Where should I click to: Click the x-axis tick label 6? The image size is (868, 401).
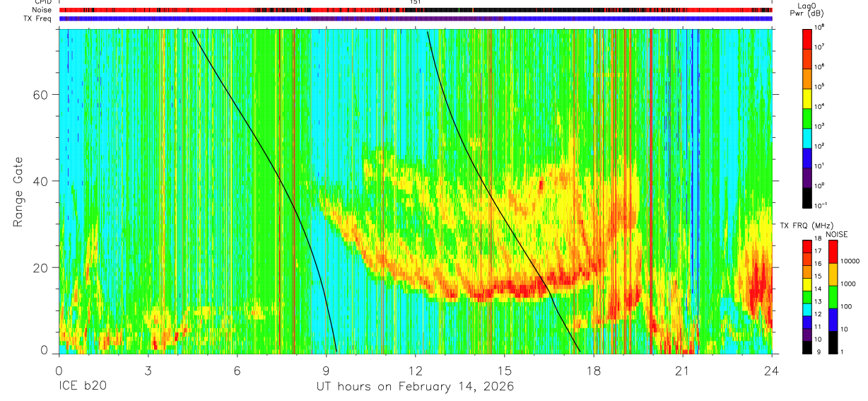click(237, 370)
